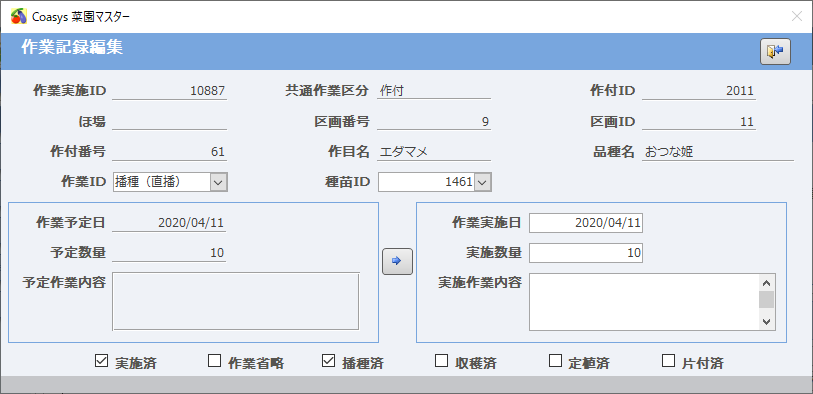Screen dimensions: 813x394
Task: Click the exit door icon button
Action: click(x=775, y=51)
